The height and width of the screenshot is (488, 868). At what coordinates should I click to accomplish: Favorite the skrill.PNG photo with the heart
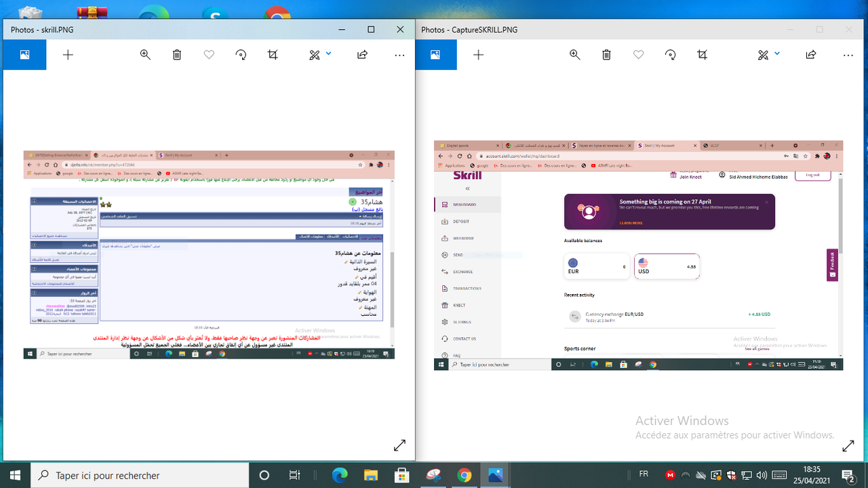click(209, 55)
